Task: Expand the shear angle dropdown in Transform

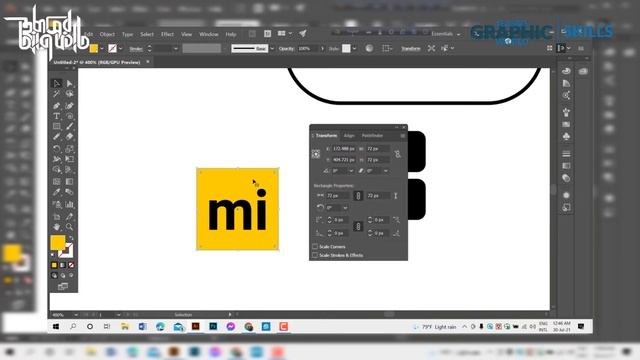Action: pos(386,171)
